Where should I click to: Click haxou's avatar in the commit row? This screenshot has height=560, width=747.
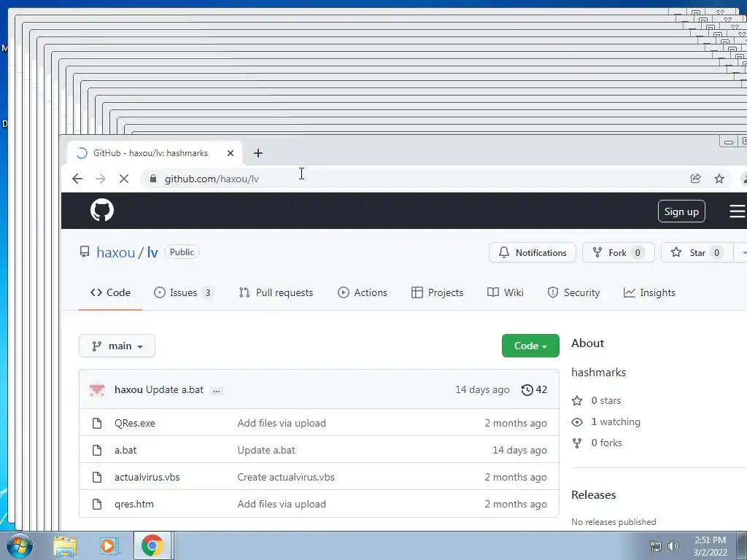click(x=97, y=389)
